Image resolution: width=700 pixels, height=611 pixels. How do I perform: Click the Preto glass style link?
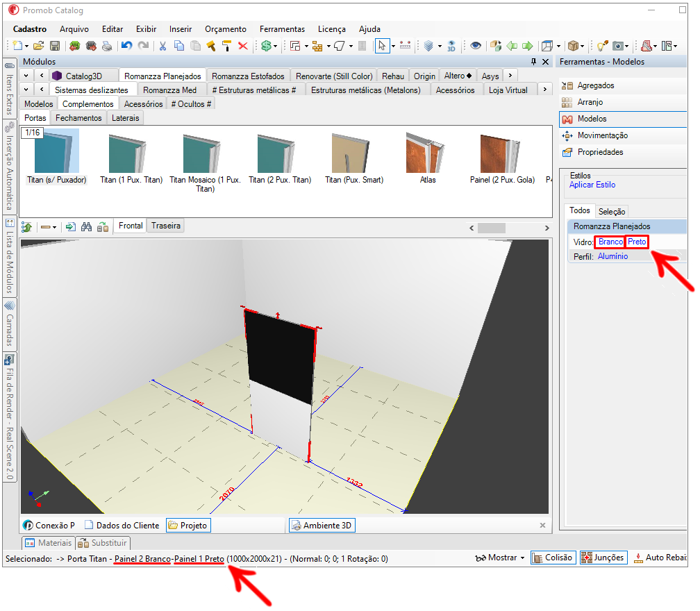coord(637,242)
